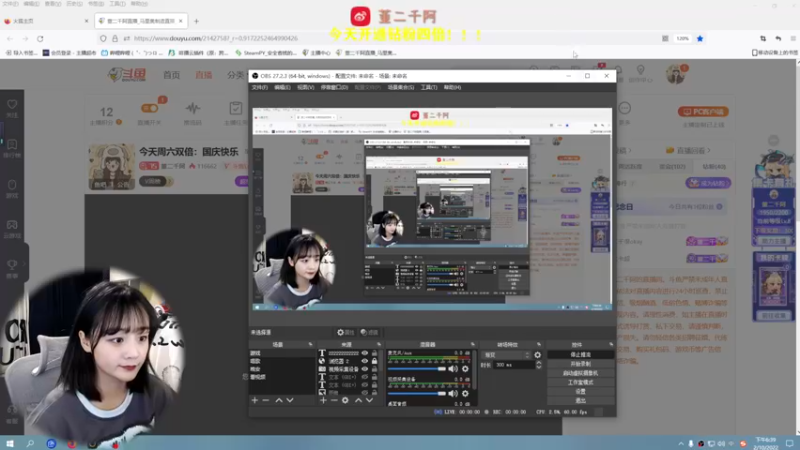Move the selected OBS source up

tap(358, 401)
